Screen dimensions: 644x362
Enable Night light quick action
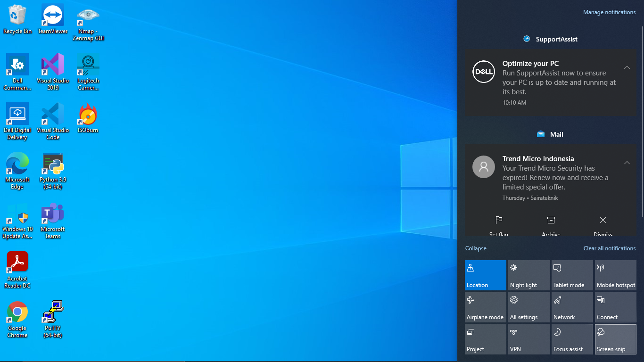tap(529, 275)
